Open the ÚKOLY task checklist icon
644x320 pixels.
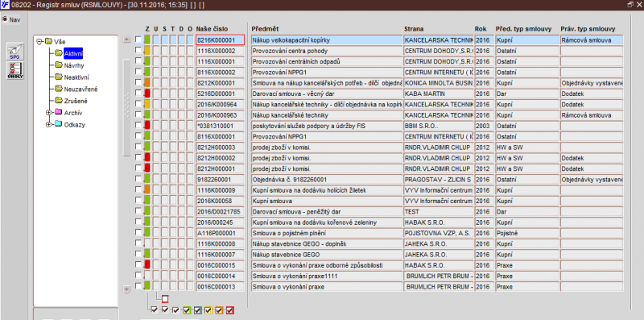click(14, 70)
